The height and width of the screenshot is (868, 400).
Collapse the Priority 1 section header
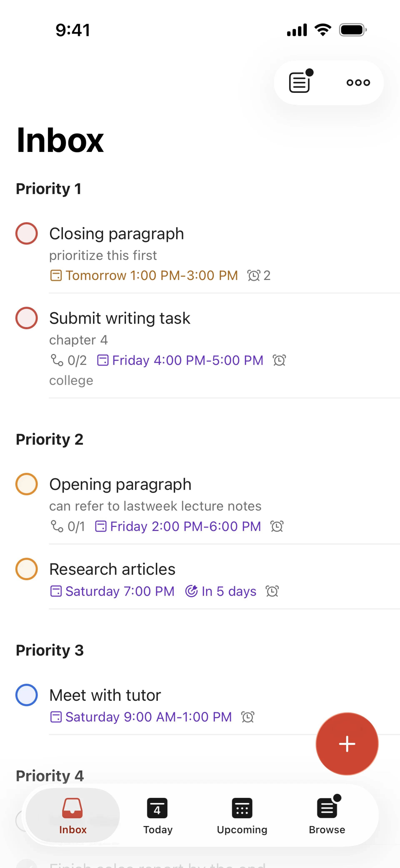(x=49, y=189)
